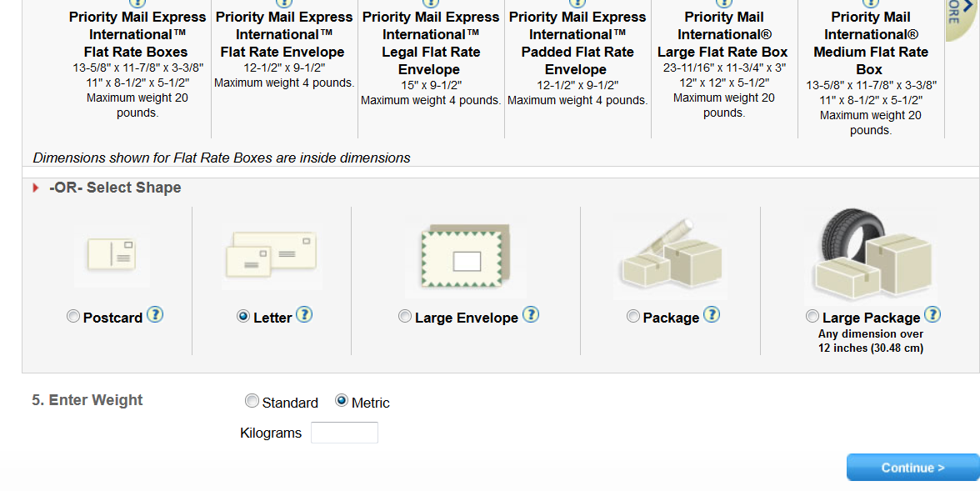Click the Kilograms weight input field

[344, 433]
